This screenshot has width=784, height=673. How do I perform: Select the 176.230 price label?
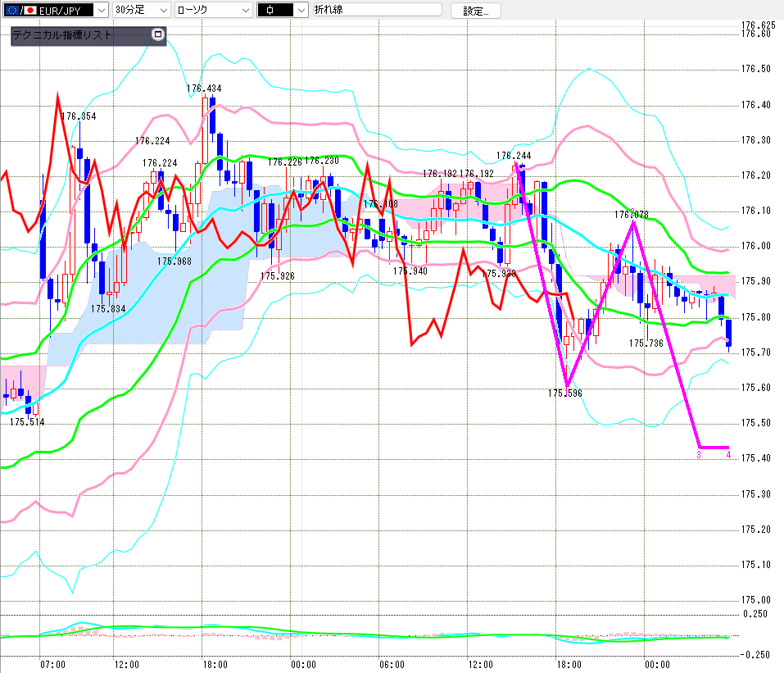click(x=321, y=161)
